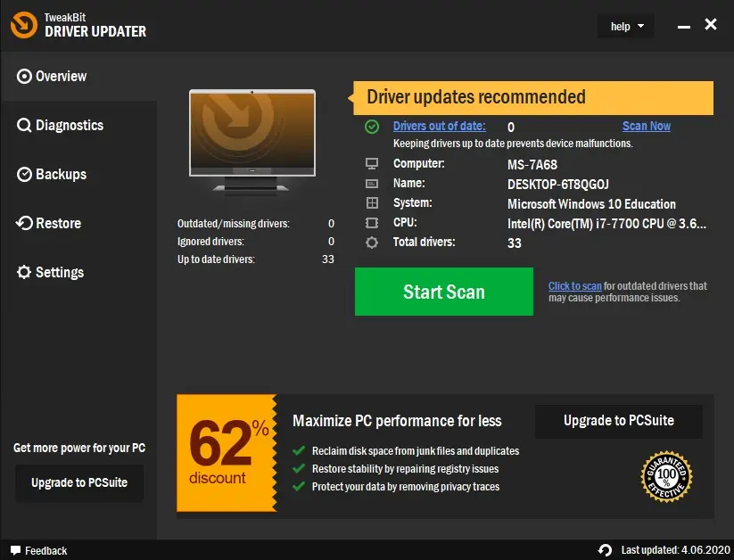Click Get more power for your PC text
734x560 pixels.
[x=79, y=449]
